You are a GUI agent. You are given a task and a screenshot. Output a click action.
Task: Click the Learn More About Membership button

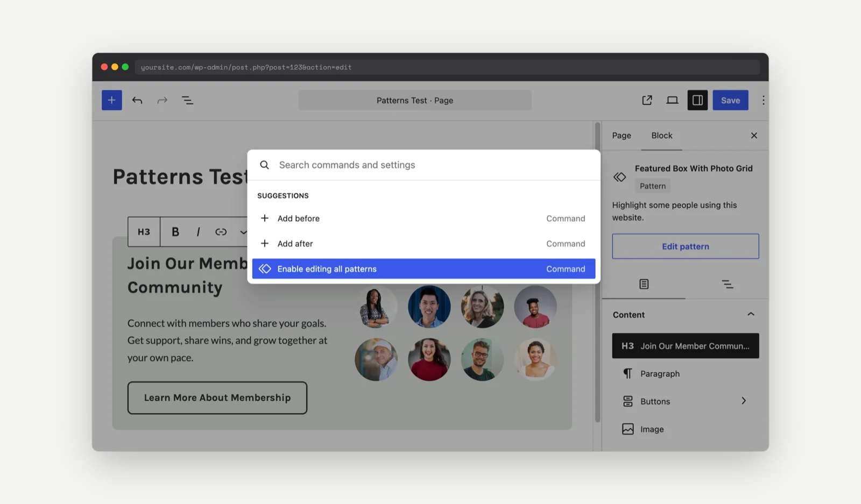[217, 398]
